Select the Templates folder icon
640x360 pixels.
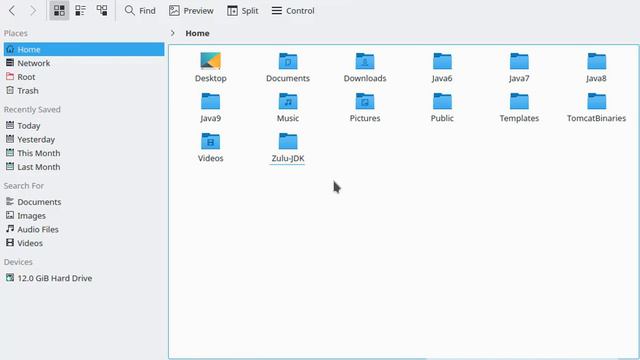click(x=519, y=101)
